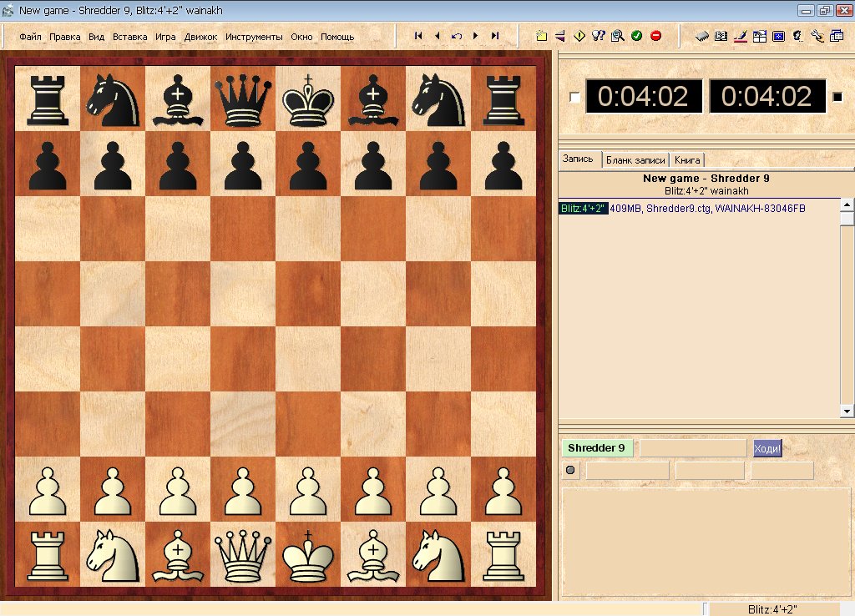Click the yellow diamond warning icon
Viewport: 855px width, 616px height.
[x=579, y=36]
